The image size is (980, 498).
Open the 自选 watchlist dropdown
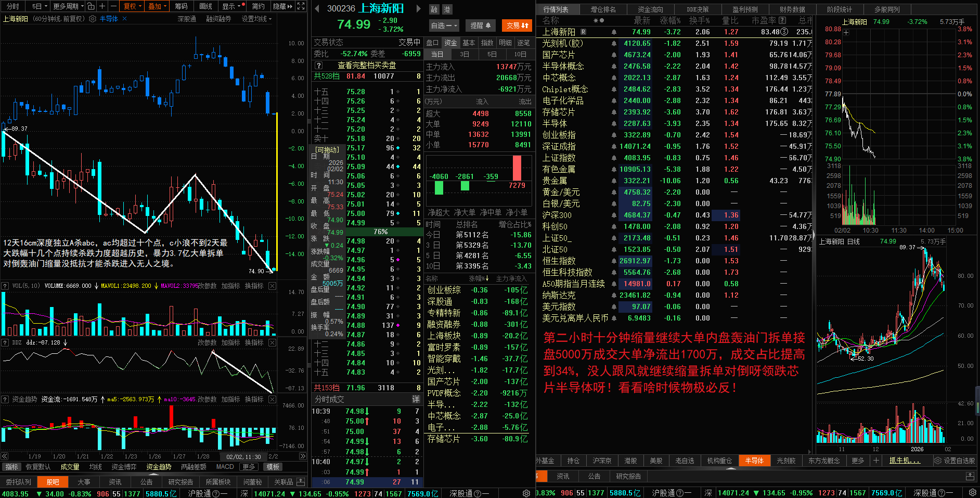click(x=444, y=25)
